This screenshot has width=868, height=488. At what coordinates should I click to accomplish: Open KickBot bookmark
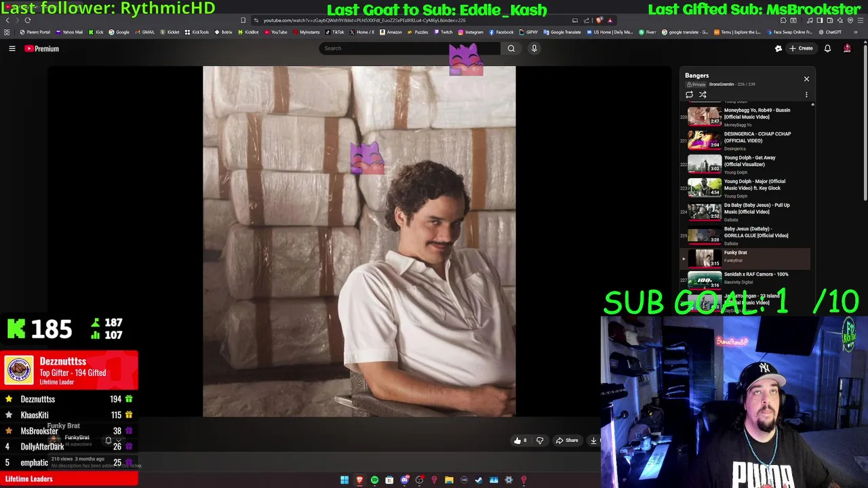click(248, 32)
